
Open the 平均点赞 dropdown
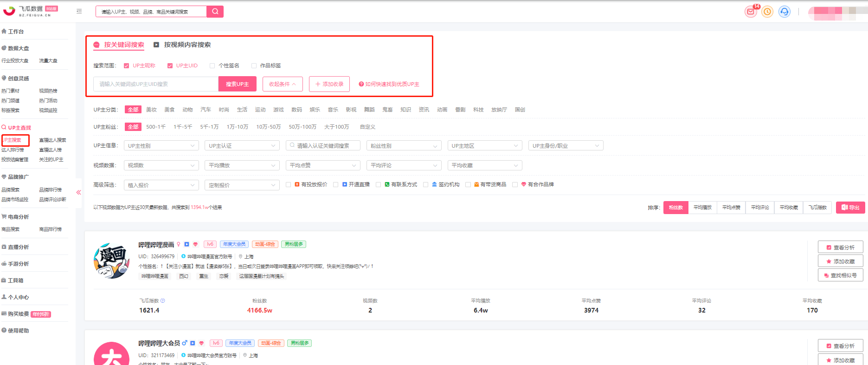point(323,165)
